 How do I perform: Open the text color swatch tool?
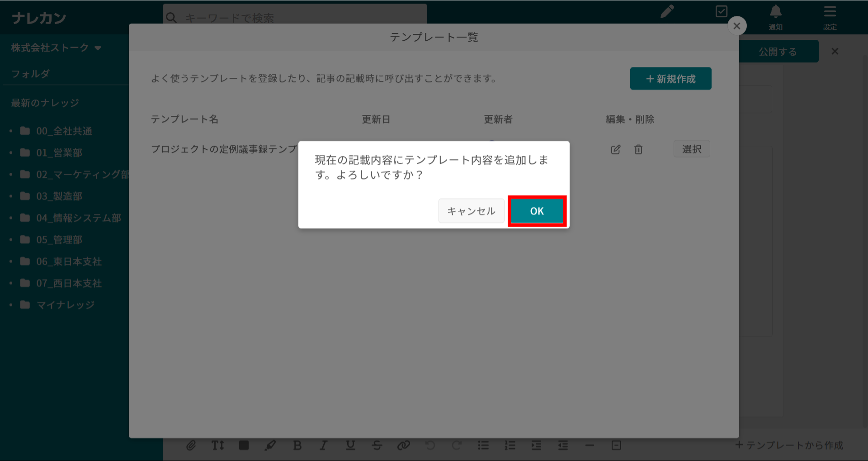244,446
